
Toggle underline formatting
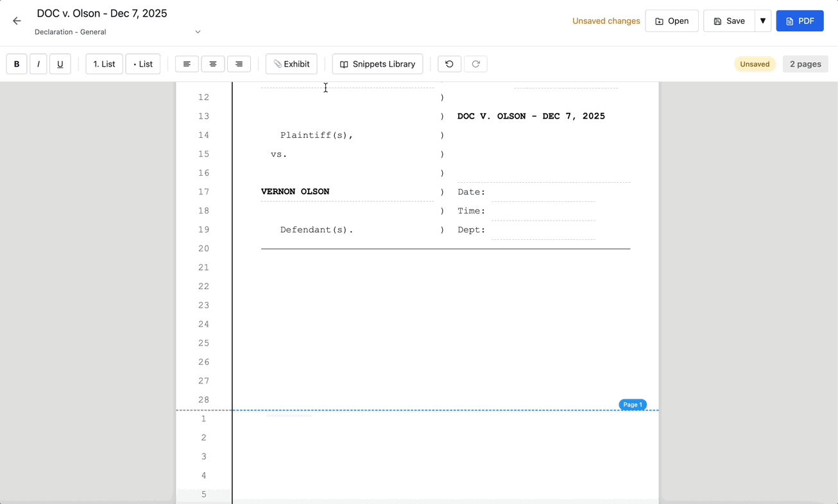60,63
